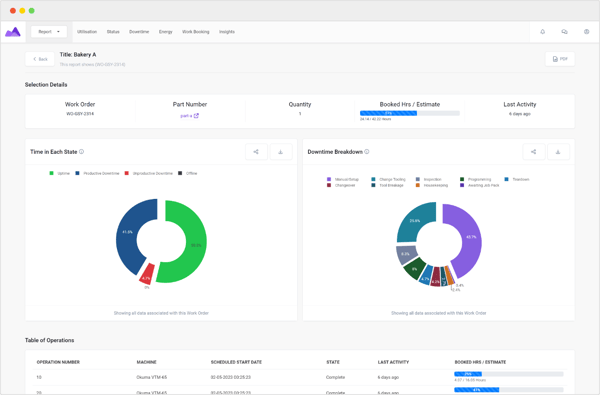Export report with the PDF button

(x=560, y=59)
